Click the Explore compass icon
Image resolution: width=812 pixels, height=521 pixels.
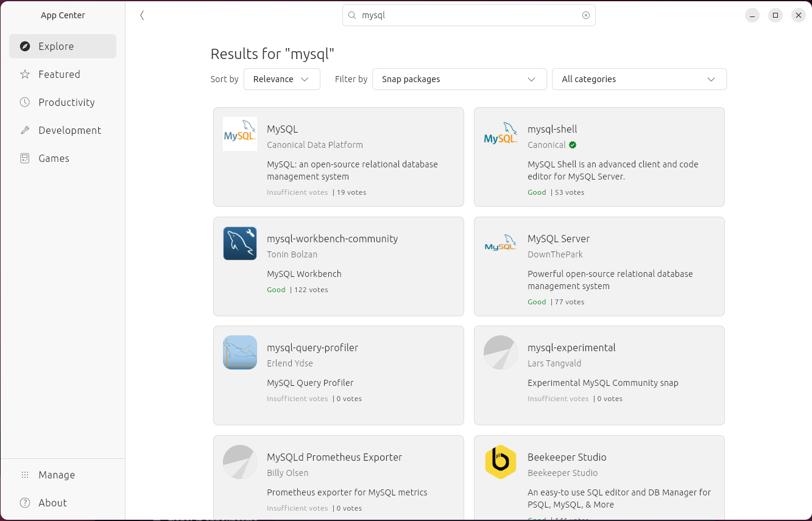(x=25, y=46)
